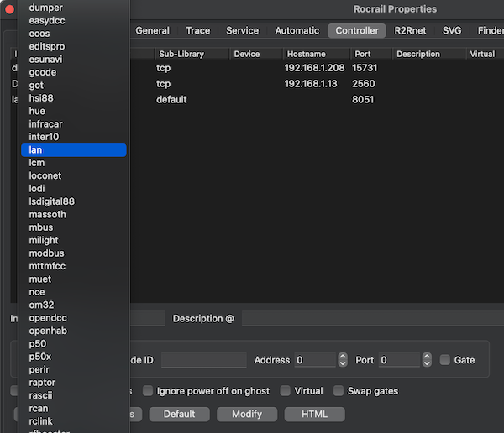
Task: Choose 'massoth' from the list
Action: (x=74, y=215)
